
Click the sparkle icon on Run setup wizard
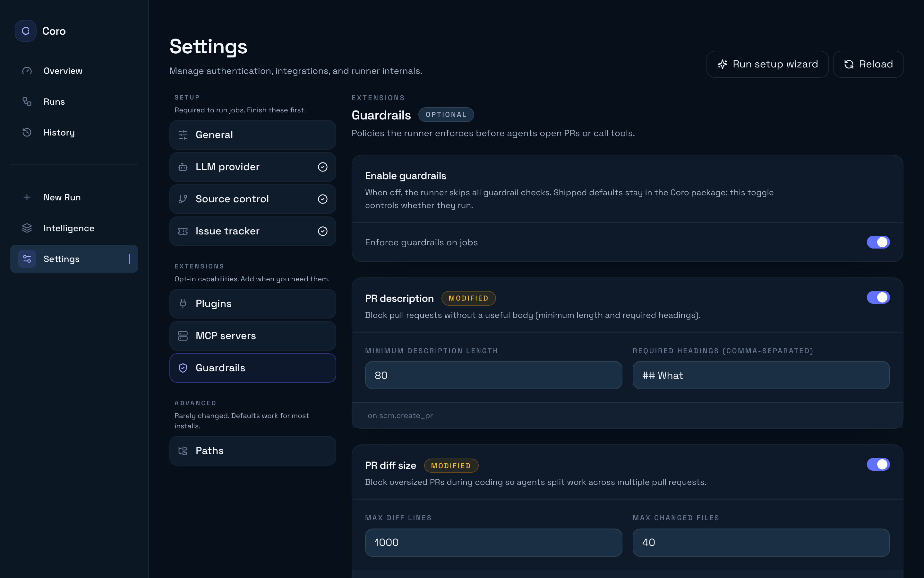click(x=723, y=64)
